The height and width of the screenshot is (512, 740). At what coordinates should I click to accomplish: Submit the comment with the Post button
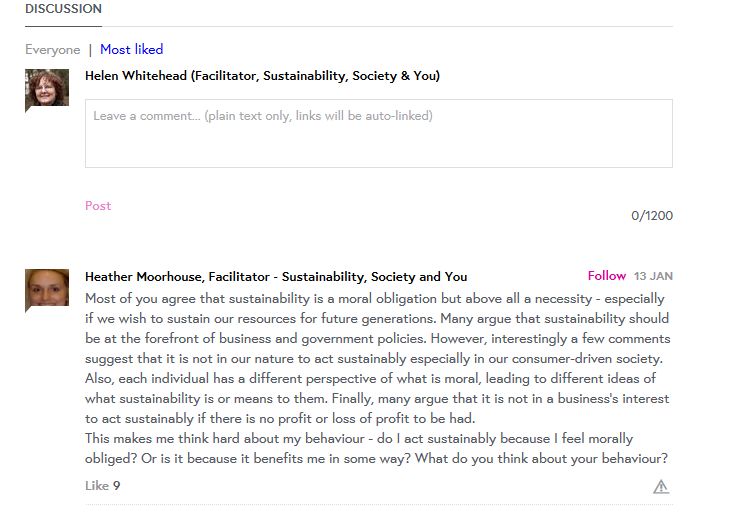point(98,206)
